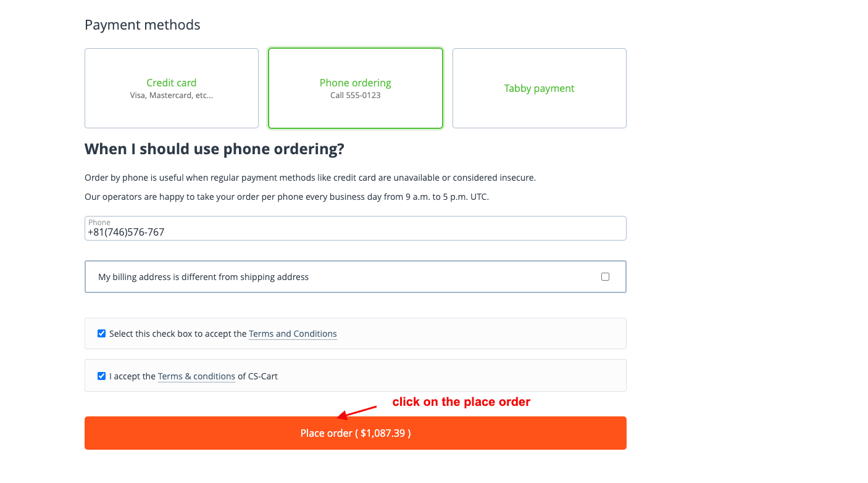The width and height of the screenshot is (868, 483).
Task: Click the 'Call 555-0123' subtitle
Action: click(x=355, y=96)
